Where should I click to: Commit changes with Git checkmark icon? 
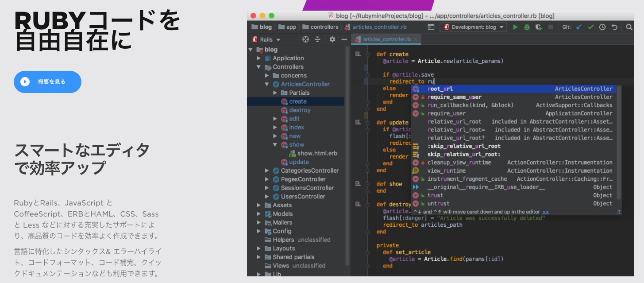pos(590,27)
